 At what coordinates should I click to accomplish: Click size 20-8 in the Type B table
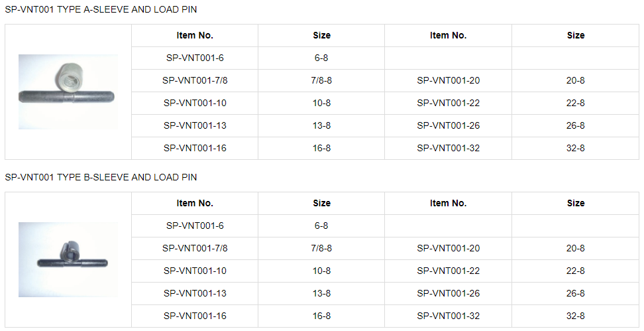[575, 249]
